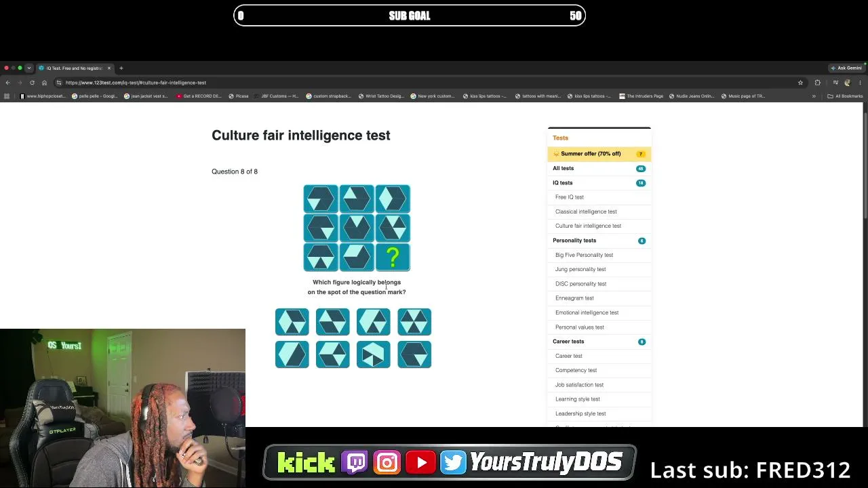Open the Job satisfaction test link
Screen dimensions: 868x488
(579, 385)
